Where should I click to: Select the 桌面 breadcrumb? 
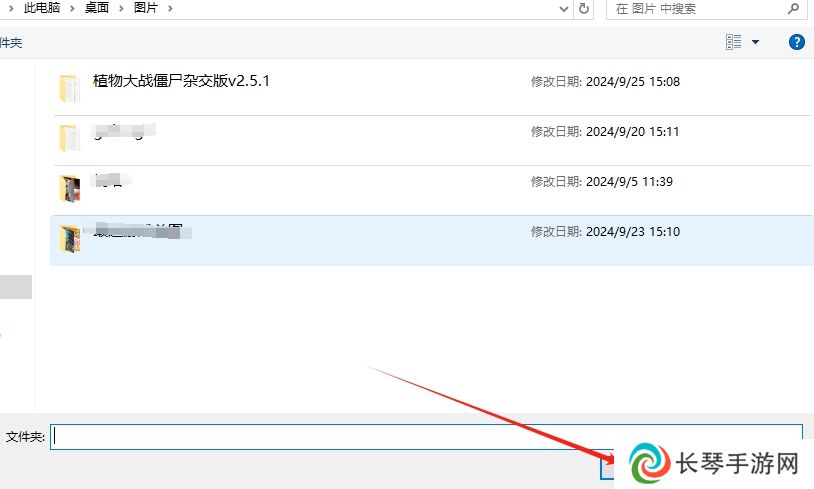coord(97,8)
